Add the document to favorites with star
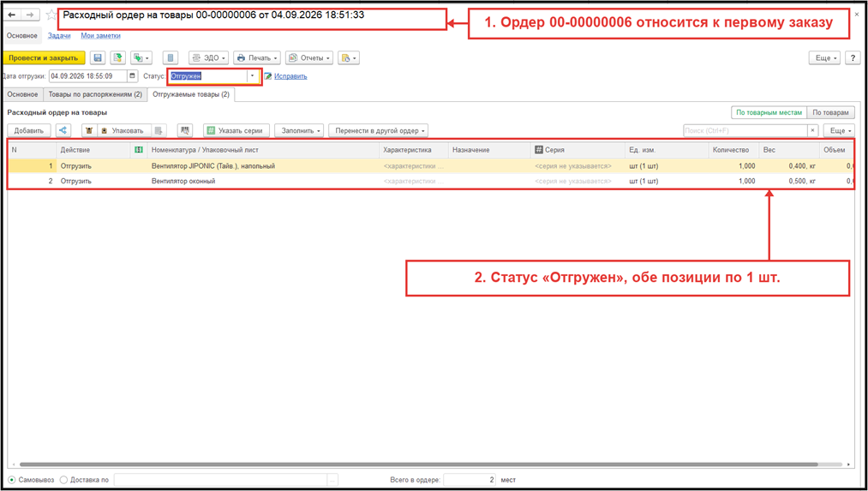868x491 pixels. [51, 15]
